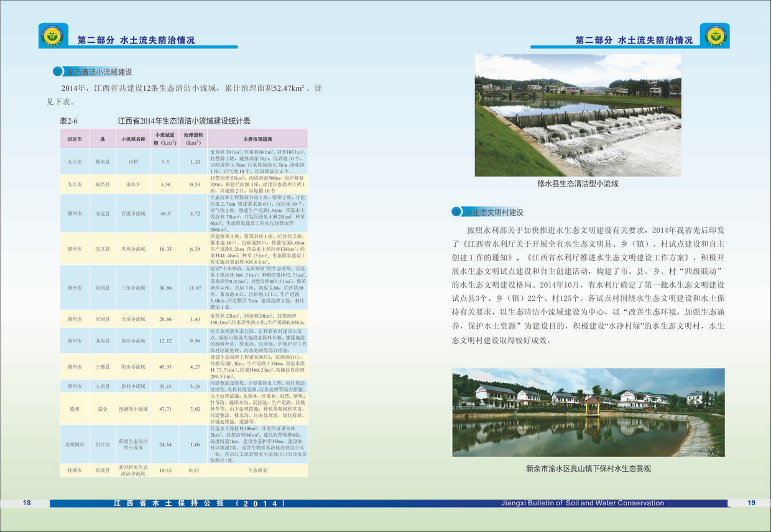Image resolution: width=771 pixels, height=532 pixels.
Task: Click the right page header '第二部分 水土流失防治情况'
Action: point(634,40)
